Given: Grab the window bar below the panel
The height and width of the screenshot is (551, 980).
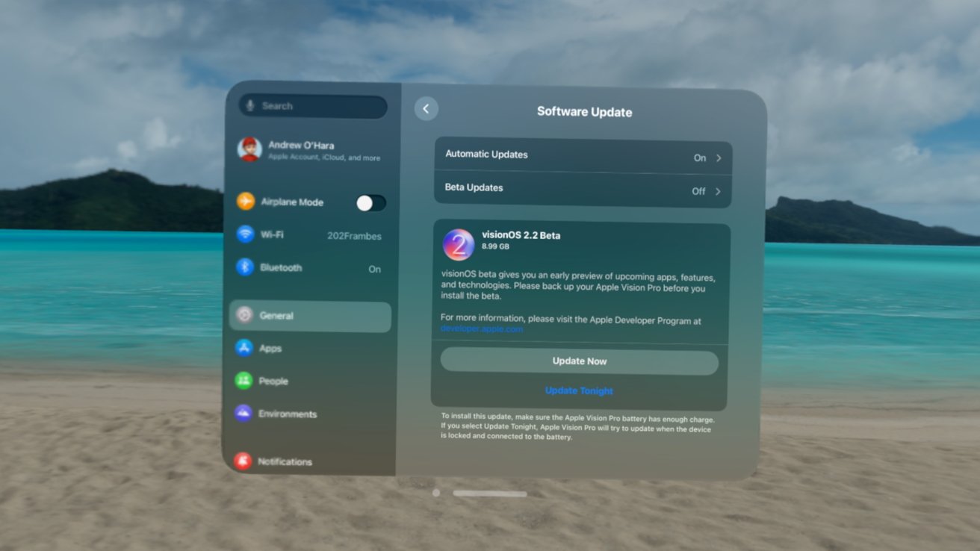Looking at the screenshot, I should click(x=489, y=494).
